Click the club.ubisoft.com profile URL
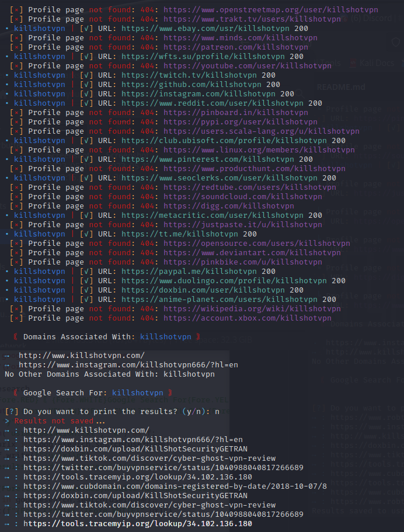 (224, 141)
